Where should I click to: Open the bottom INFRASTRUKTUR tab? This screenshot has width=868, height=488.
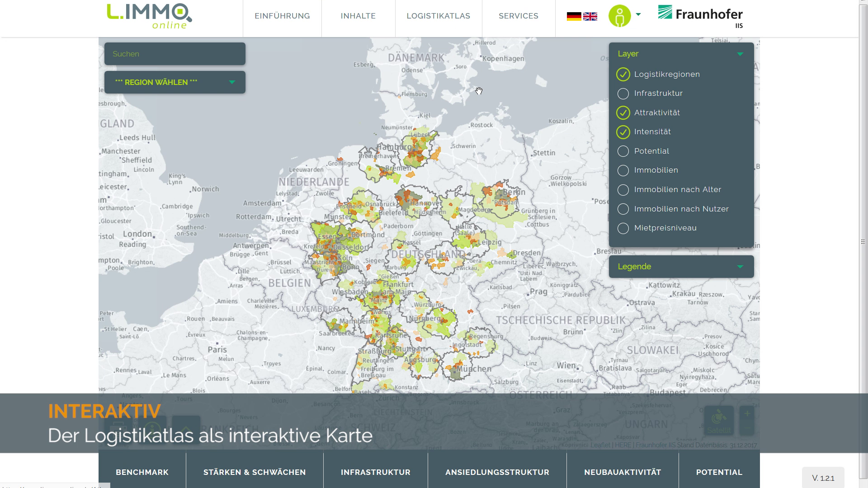click(376, 472)
